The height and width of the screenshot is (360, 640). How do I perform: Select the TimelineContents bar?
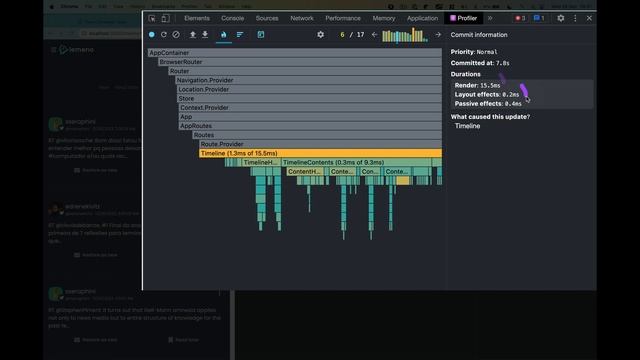point(356,162)
